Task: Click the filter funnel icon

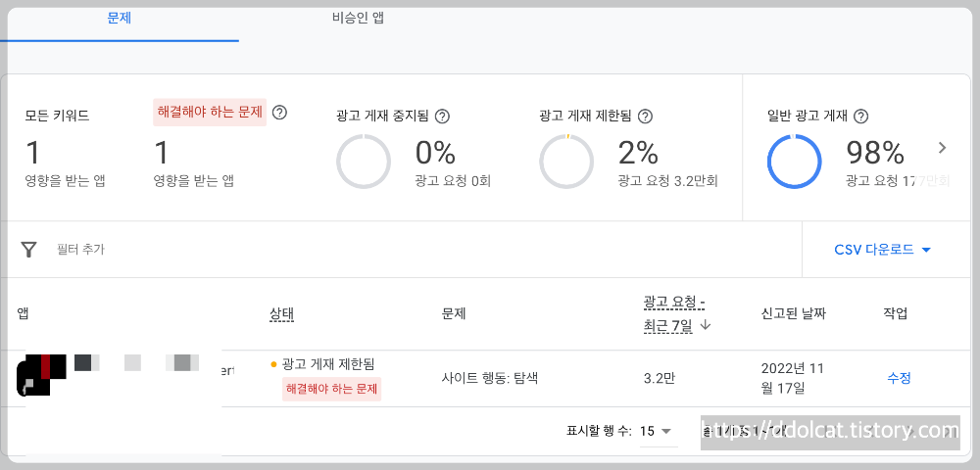Action: tap(29, 250)
